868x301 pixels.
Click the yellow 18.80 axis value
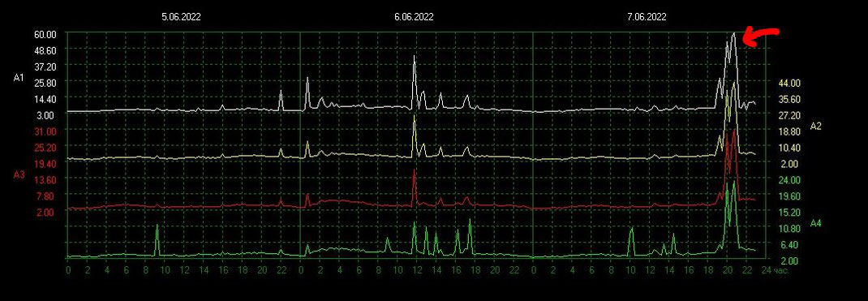tap(789, 131)
